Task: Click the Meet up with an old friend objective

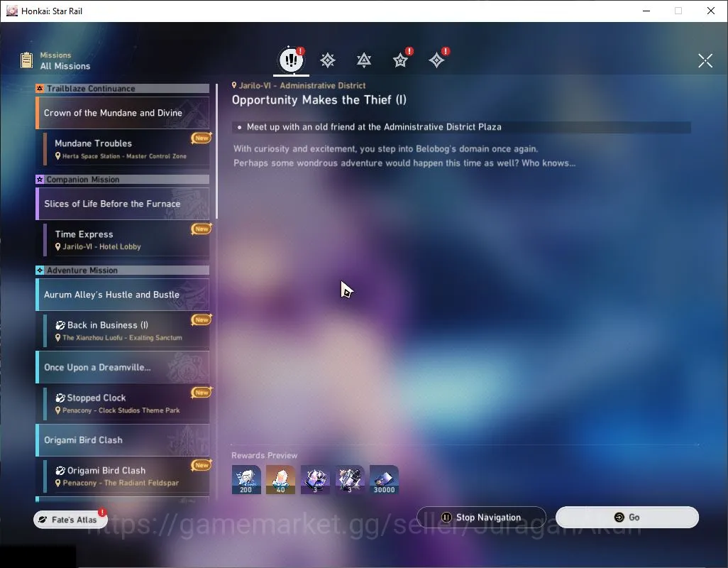Action: (x=461, y=127)
